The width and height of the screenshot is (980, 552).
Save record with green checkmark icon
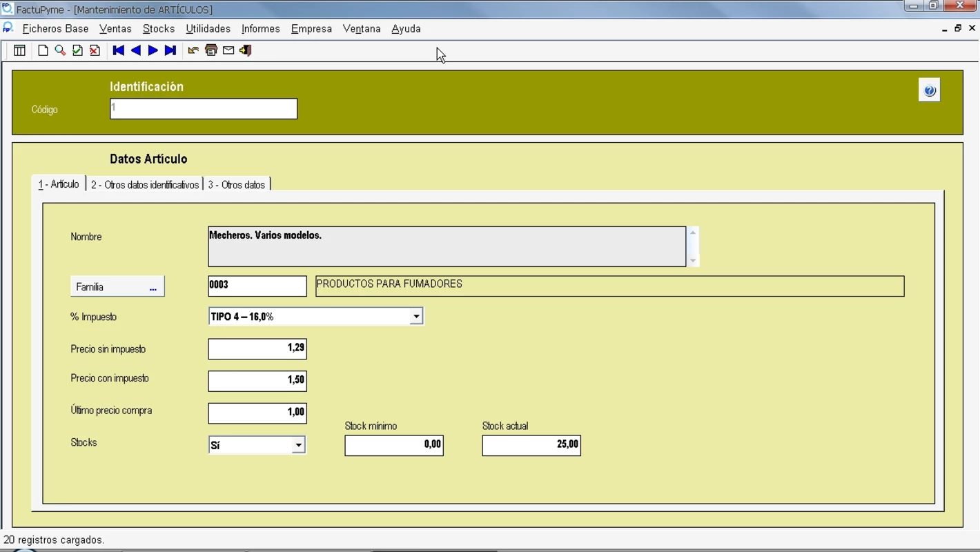[x=77, y=50]
